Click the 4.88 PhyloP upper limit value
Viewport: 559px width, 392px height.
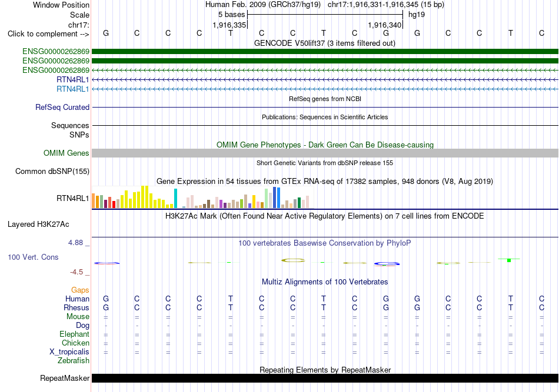[x=75, y=243]
